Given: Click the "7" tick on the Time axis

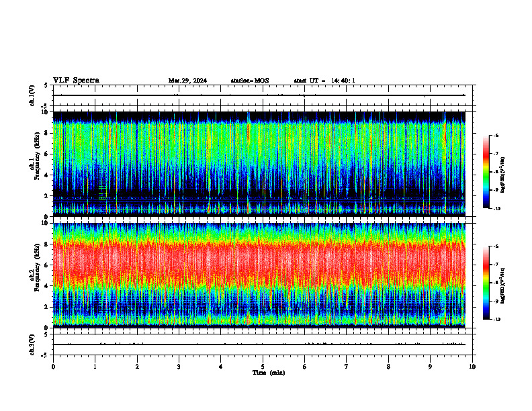Looking at the screenshot, I should (347, 367).
